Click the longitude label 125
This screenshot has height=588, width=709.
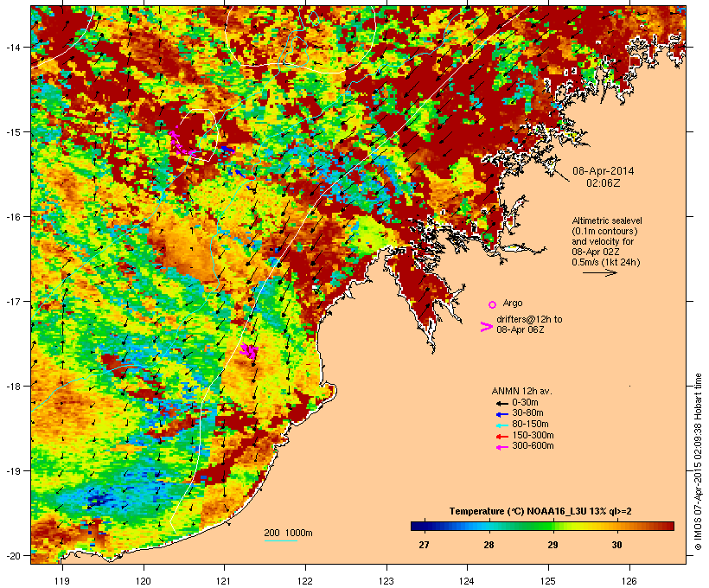[x=548, y=581]
